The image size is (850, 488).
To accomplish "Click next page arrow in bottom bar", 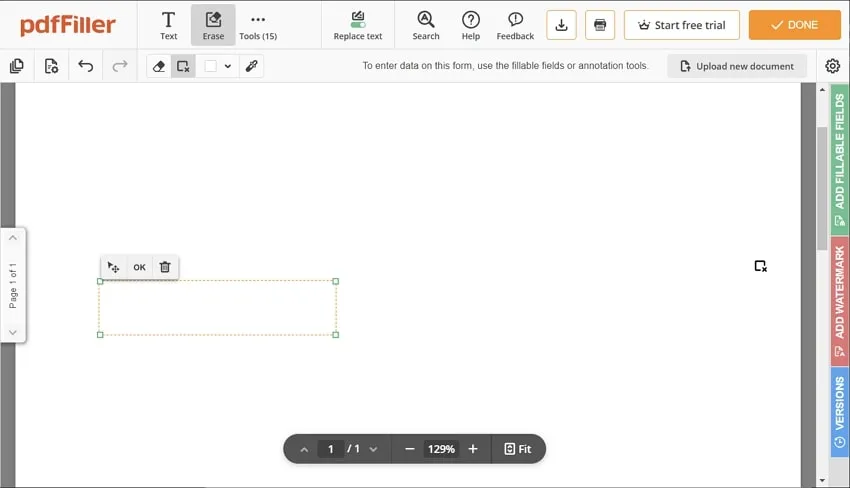I will click(374, 450).
